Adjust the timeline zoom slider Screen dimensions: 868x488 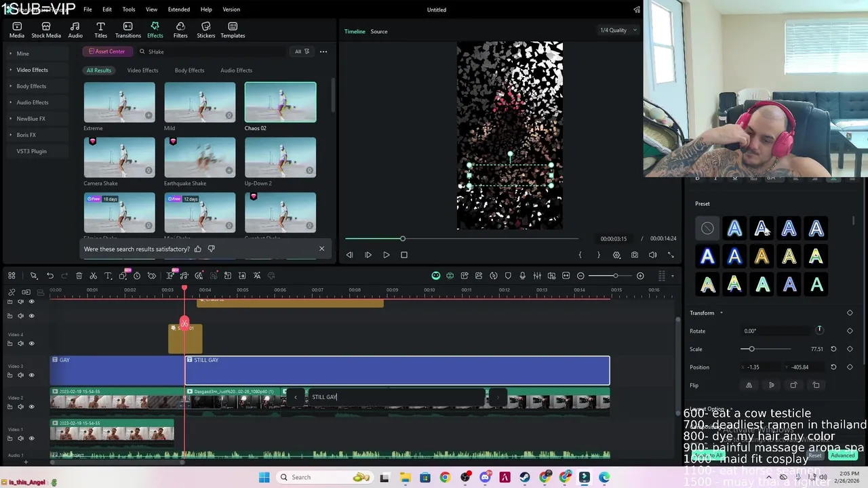point(610,276)
